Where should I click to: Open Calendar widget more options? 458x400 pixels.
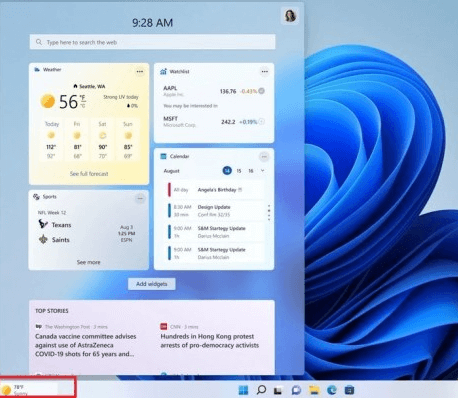[264, 156]
